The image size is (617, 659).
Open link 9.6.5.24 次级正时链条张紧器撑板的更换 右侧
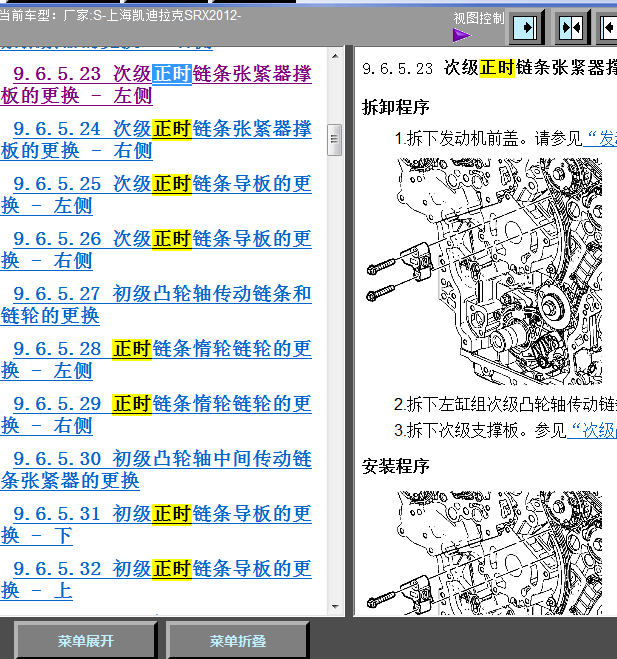(x=156, y=140)
